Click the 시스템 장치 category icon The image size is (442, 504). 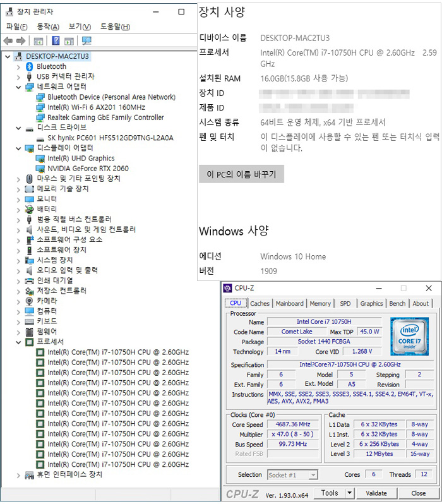click(29, 260)
